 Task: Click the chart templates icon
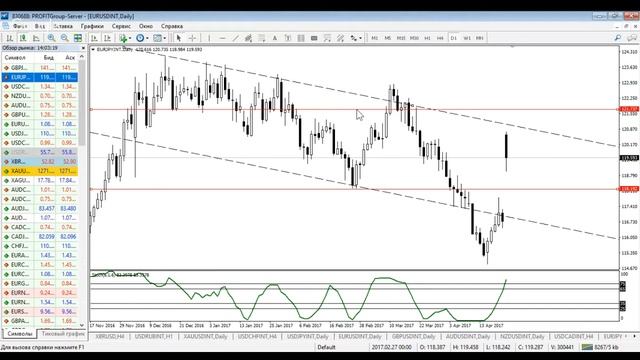click(158, 38)
